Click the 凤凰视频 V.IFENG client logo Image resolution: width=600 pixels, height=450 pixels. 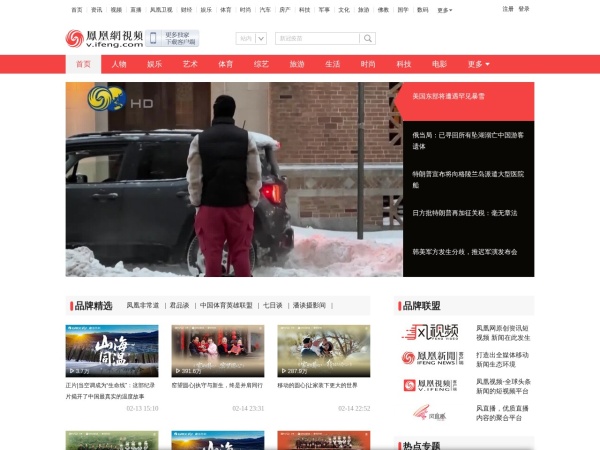[x=430, y=385]
